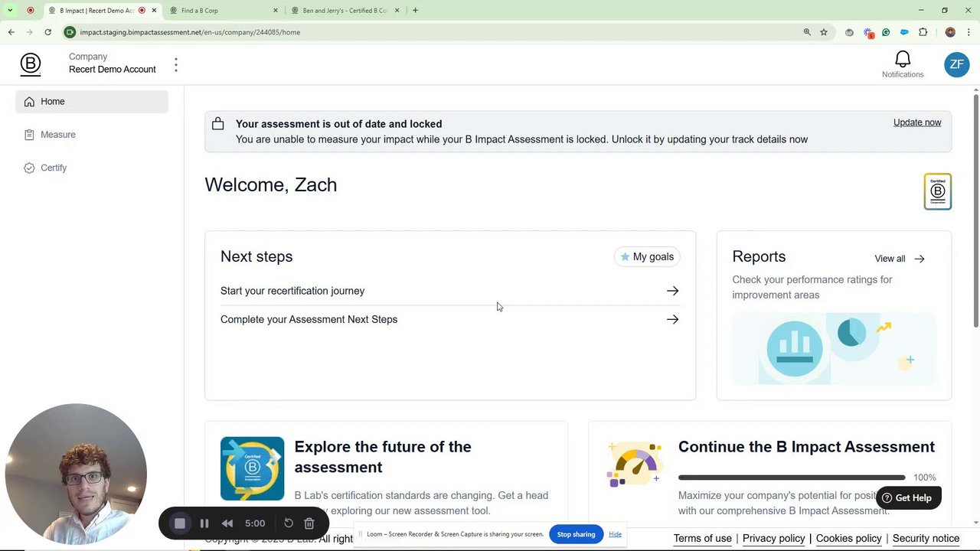Screen dimensions: 980x551
Task: Click the Stop sharing button
Action: pos(576,534)
